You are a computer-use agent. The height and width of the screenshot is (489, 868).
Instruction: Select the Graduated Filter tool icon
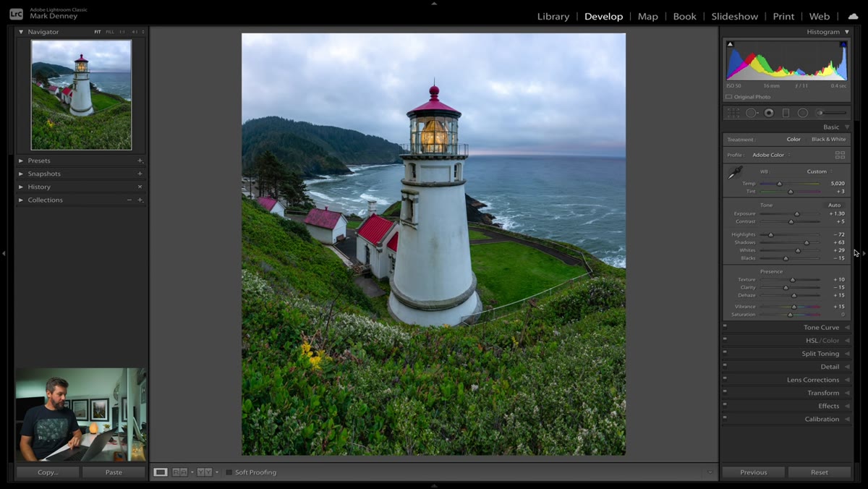[x=786, y=113]
